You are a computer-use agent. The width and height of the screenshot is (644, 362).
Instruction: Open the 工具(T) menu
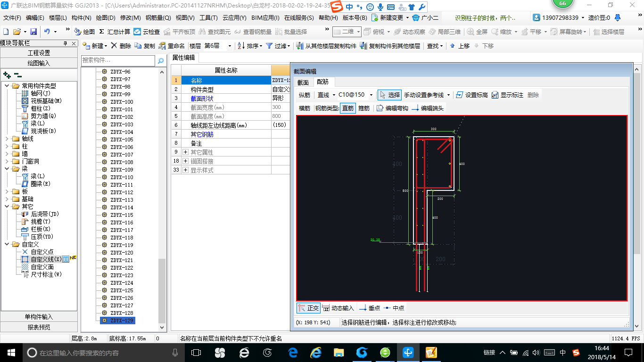(x=208, y=18)
